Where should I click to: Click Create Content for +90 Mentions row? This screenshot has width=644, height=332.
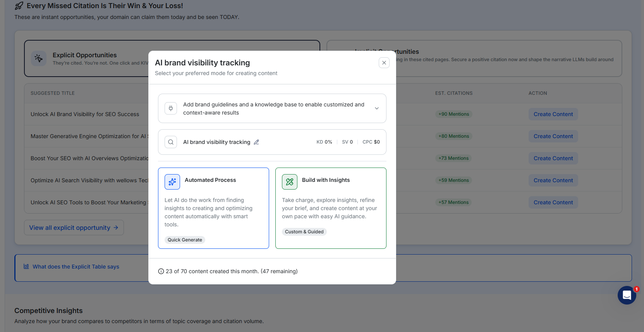click(x=553, y=114)
